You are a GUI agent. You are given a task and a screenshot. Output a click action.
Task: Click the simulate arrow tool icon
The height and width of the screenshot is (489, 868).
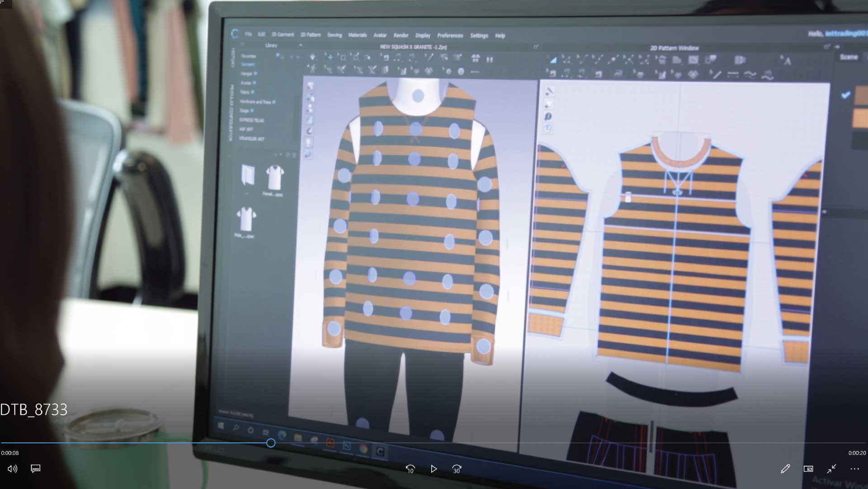[x=312, y=57]
